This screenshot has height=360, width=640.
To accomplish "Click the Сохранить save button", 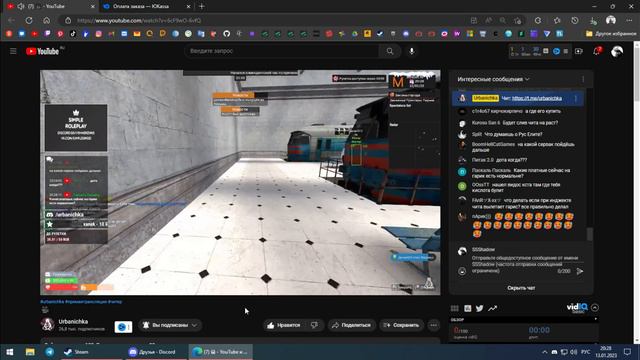I will click(x=401, y=325).
